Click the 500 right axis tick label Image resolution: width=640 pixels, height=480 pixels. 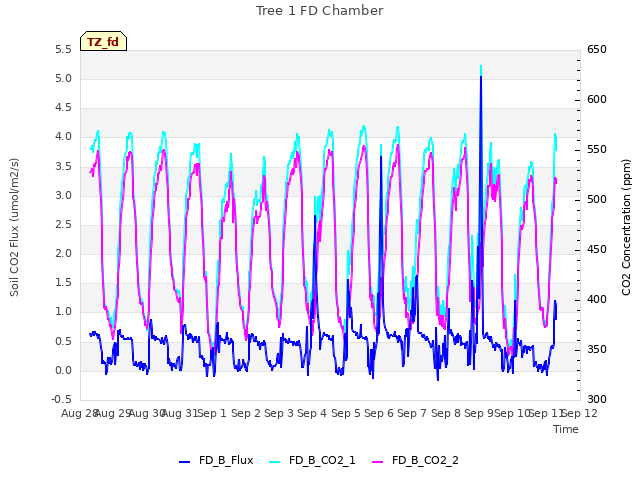597,200
